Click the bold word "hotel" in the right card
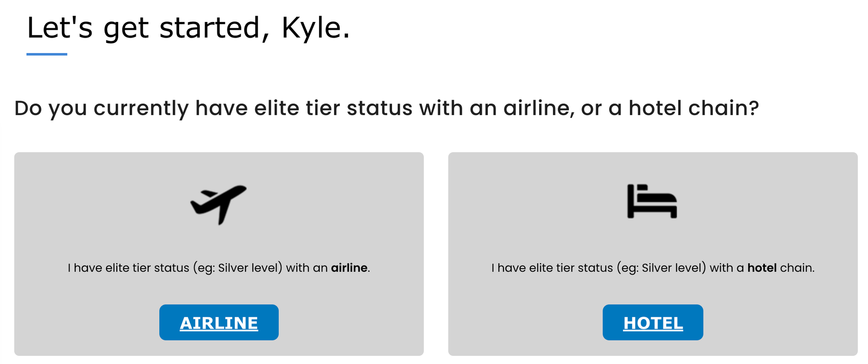868x364 pixels. pyautogui.click(x=762, y=268)
